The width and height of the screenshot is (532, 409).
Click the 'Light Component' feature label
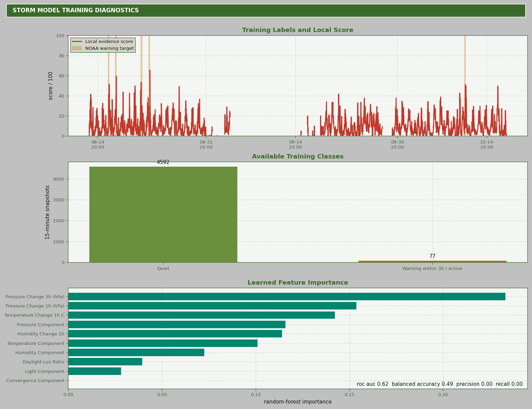point(45,371)
